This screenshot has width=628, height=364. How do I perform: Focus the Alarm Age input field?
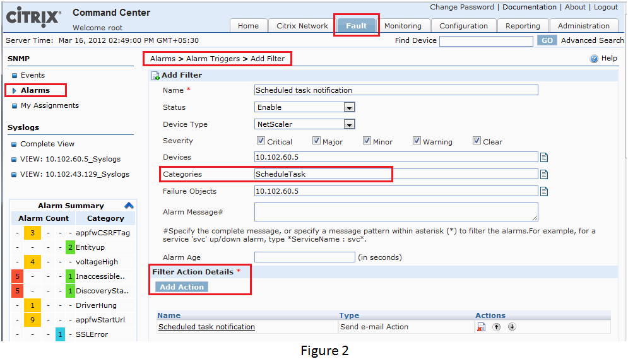(x=304, y=257)
